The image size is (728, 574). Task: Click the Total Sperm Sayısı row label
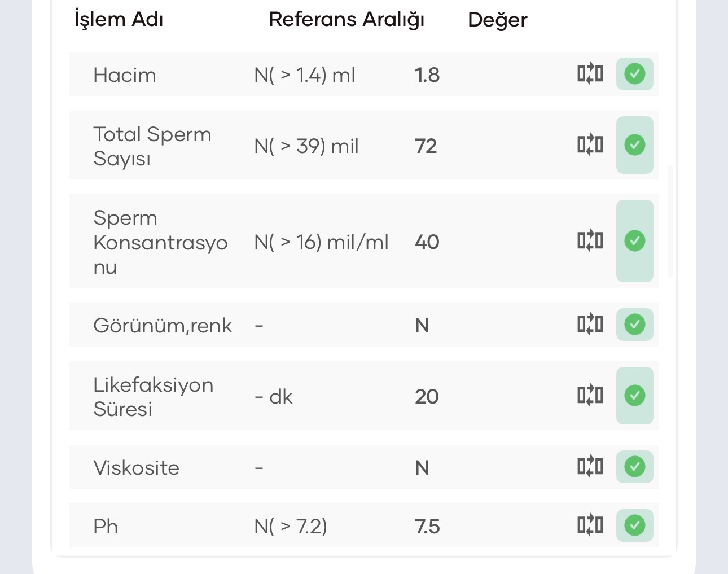point(152,146)
